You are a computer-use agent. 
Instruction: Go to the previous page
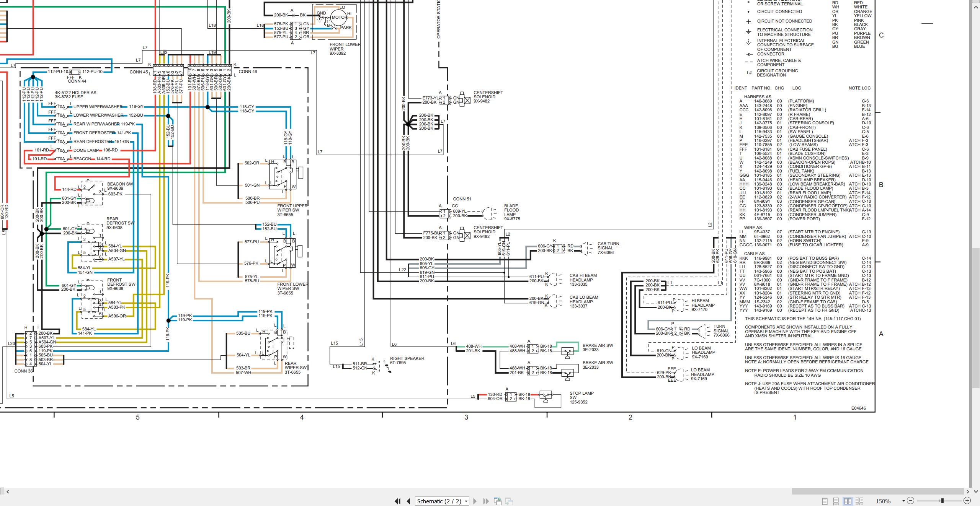point(408,501)
